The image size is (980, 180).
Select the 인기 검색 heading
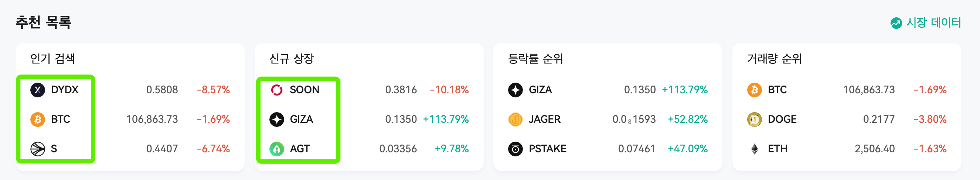pyautogui.click(x=52, y=59)
